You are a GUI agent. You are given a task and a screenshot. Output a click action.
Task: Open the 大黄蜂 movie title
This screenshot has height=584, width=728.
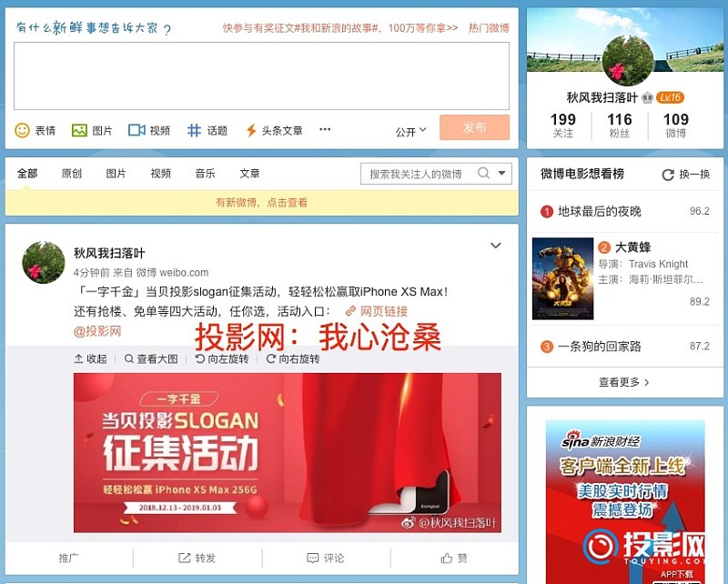[632, 247]
